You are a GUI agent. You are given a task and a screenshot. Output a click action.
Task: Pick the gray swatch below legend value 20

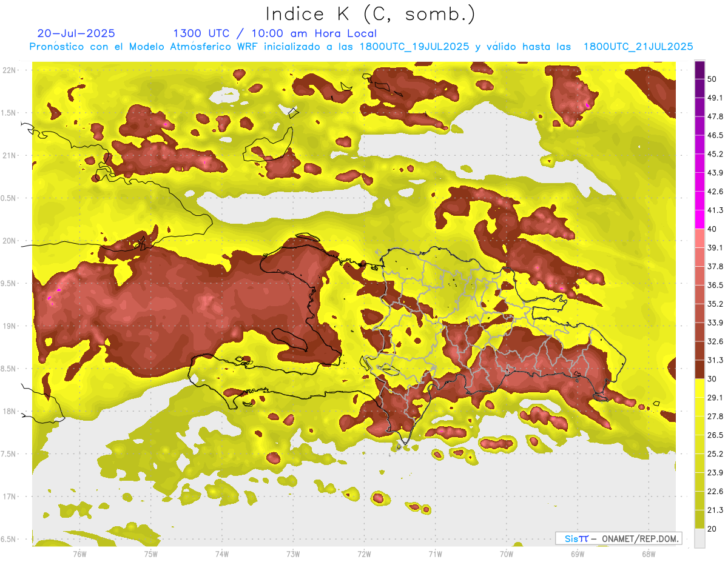699,538
